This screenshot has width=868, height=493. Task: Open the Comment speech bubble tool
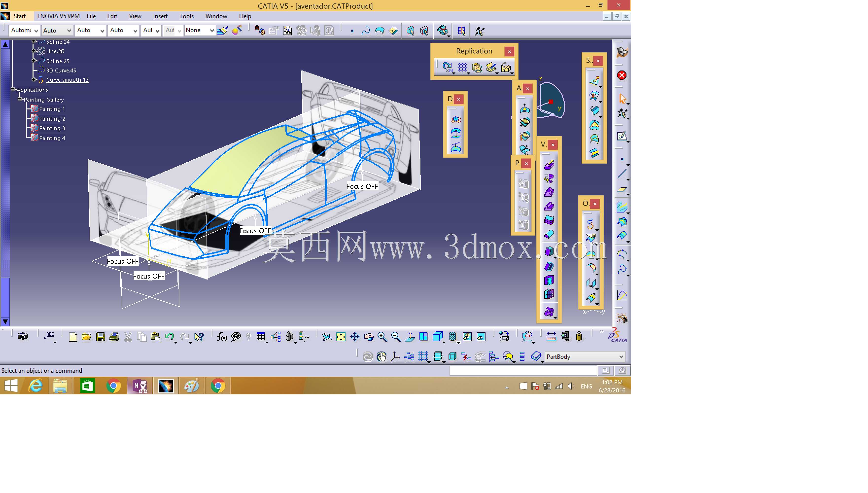pos(236,336)
